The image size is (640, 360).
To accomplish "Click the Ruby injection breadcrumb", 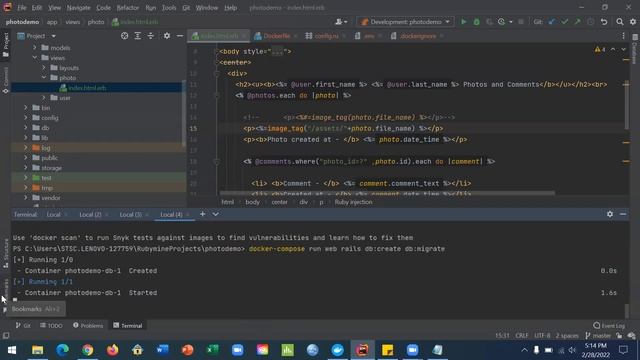I will coord(353,202).
